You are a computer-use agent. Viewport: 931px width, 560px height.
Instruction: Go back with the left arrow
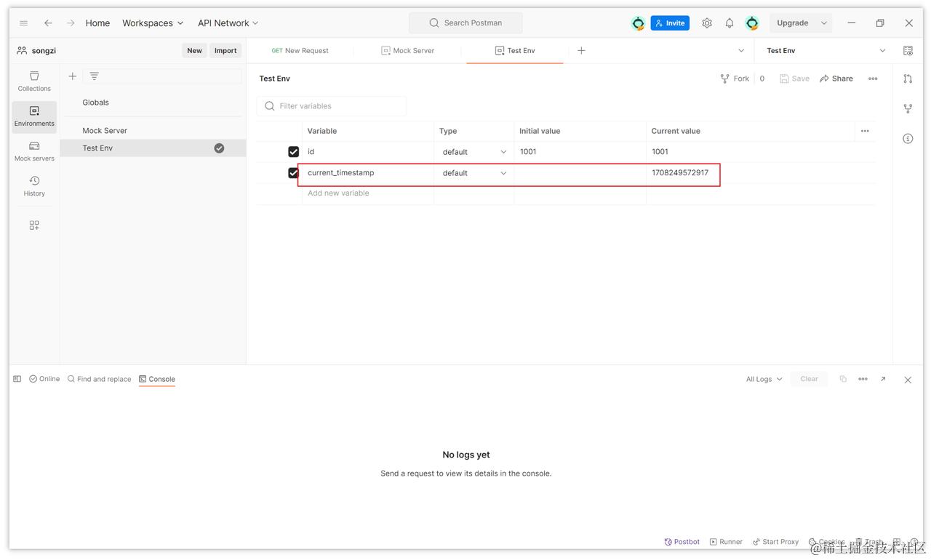48,23
